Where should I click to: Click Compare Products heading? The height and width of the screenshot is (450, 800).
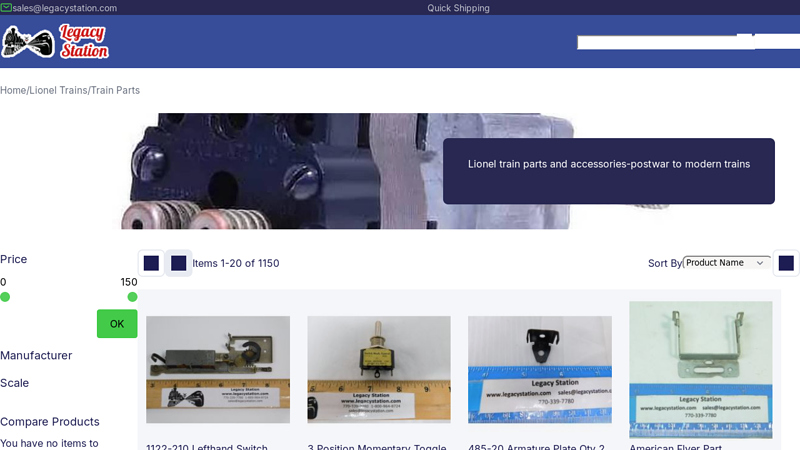click(x=50, y=422)
